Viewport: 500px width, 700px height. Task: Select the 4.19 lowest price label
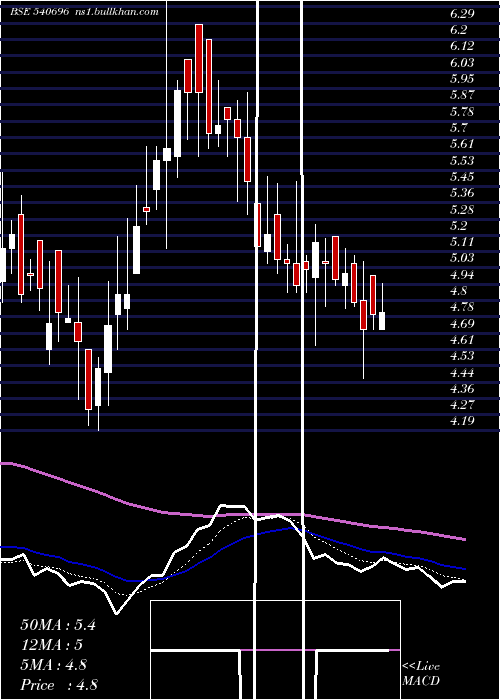point(462,421)
